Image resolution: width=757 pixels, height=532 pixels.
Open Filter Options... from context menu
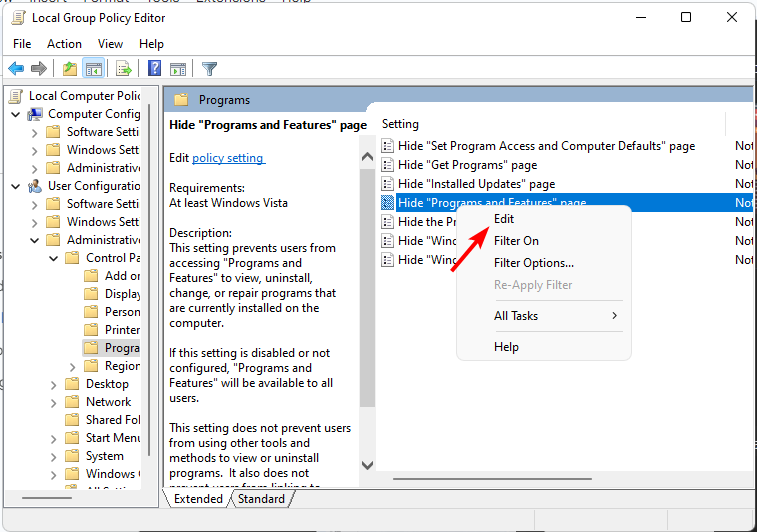click(x=544, y=263)
